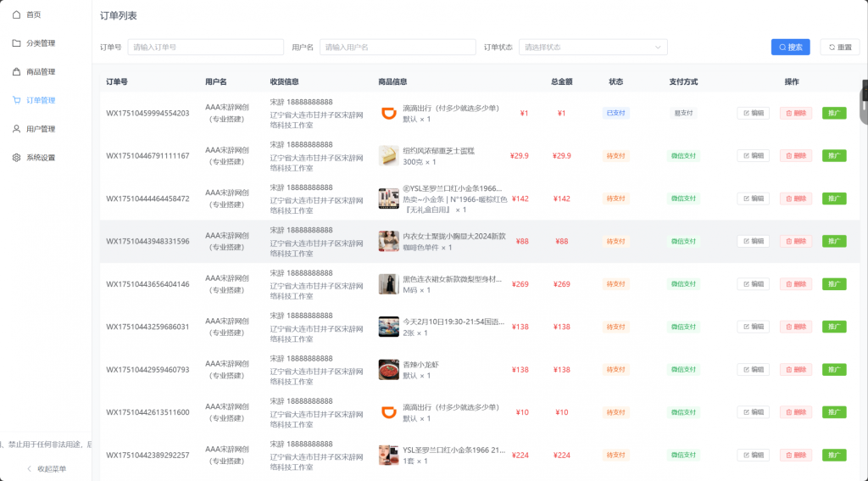868x481 pixels.
Task: Promote order WX17510459994554203 with 推广
Action: pyautogui.click(x=834, y=113)
